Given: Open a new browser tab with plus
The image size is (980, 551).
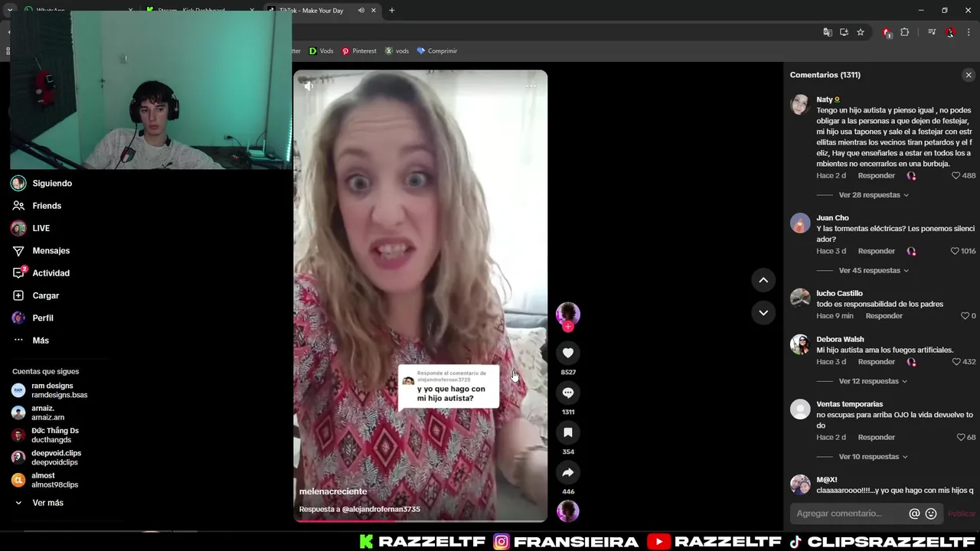Looking at the screenshot, I should pyautogui.click(x=391, y=11).
